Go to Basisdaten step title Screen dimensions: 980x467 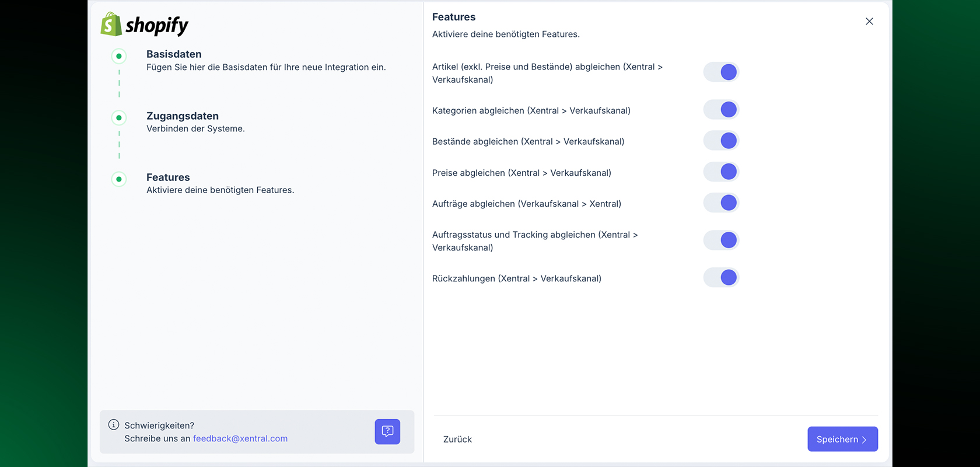coord(174,54)
